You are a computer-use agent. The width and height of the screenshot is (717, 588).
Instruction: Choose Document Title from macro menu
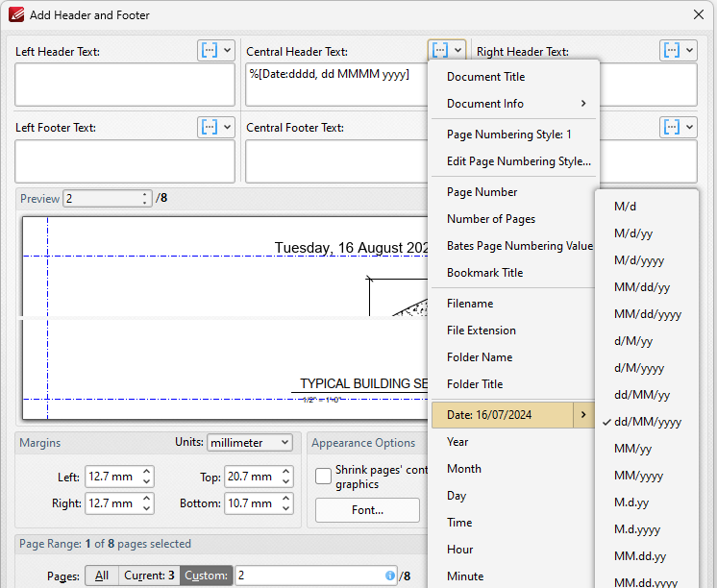click(x=513, y=77)
